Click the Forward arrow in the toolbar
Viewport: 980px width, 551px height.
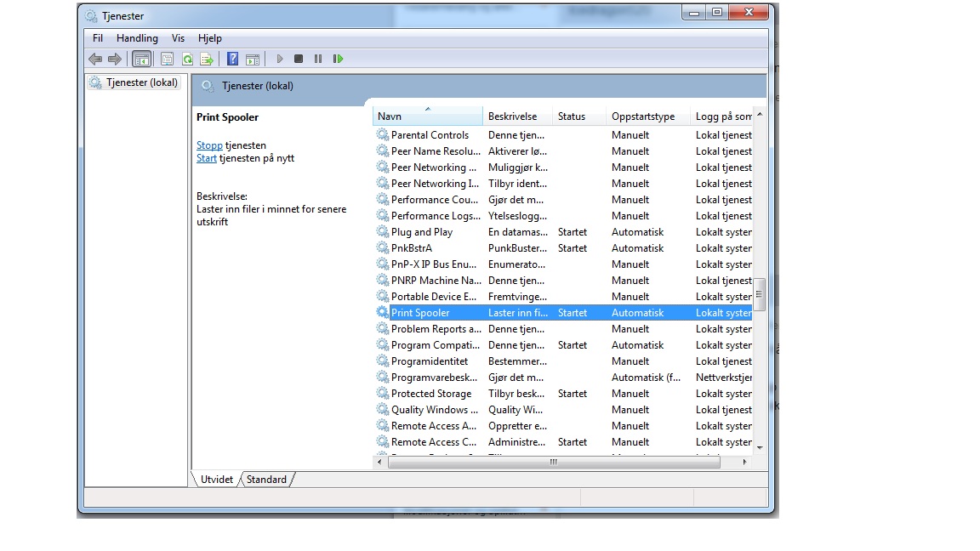(x=114, y=59)
